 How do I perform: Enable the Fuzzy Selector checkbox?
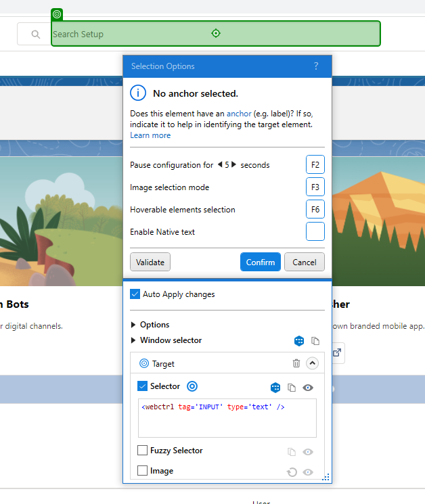[x=143, y=451]
